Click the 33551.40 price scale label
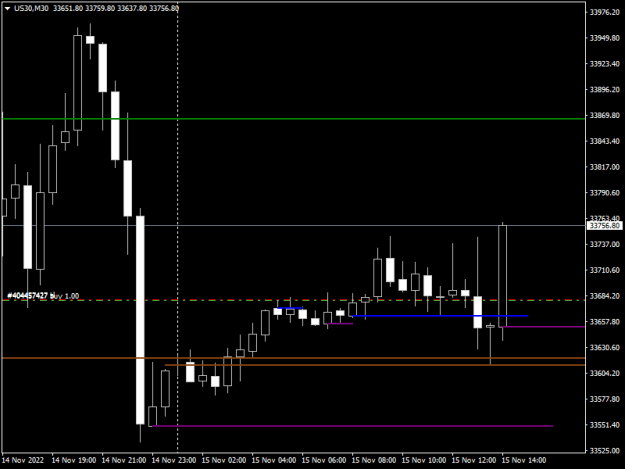625x469 pixels. point(605,425)
